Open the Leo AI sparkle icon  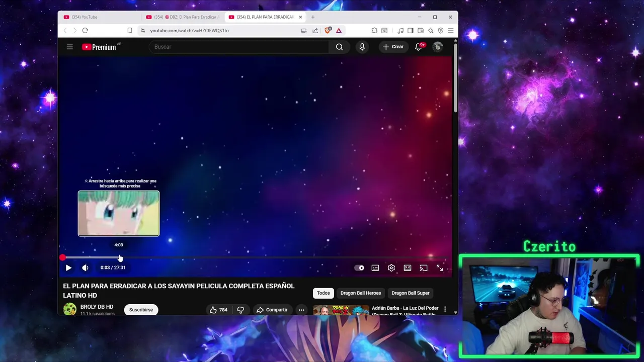pos(431,31)
